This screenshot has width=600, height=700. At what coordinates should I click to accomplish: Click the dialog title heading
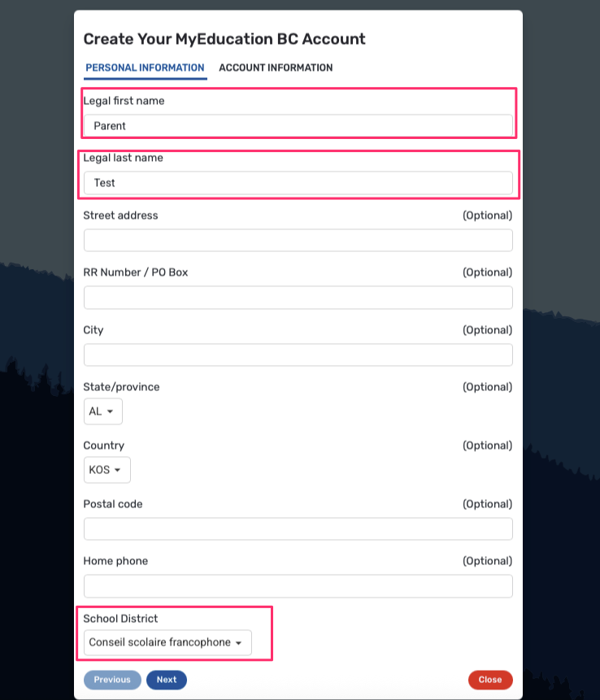224,39
